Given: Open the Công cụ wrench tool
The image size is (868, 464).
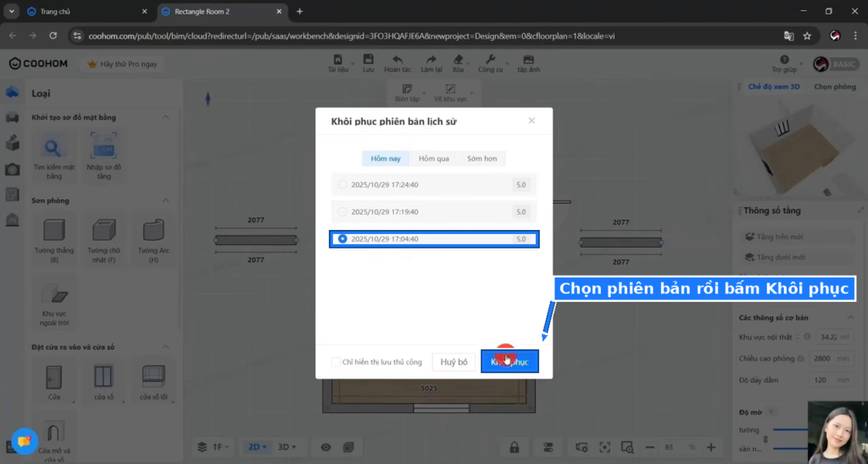Looking at the screenshot, I should (490, 59).
